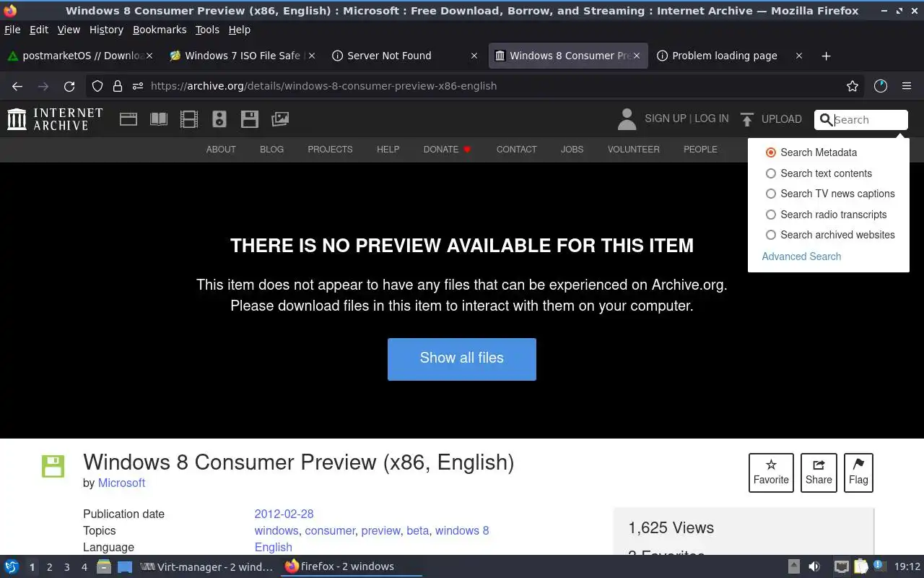Click the Favorite button

[771, 473]
